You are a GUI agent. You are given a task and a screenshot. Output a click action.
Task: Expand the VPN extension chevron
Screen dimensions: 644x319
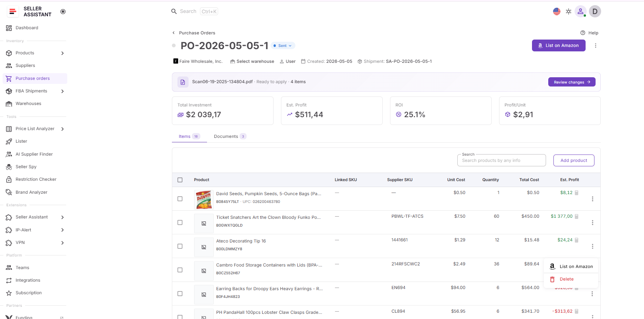click(x=62, y=243)
